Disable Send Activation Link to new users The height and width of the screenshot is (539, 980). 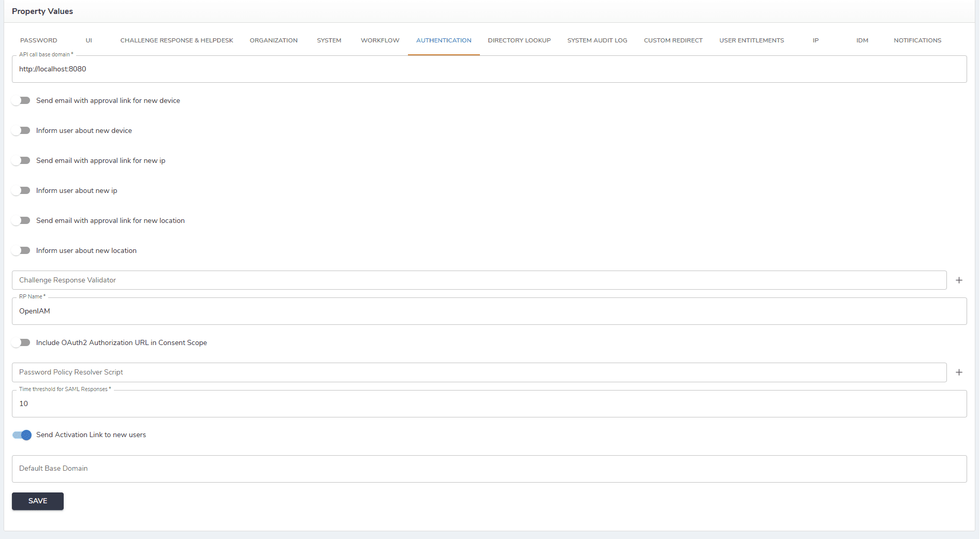pos(22,435)
